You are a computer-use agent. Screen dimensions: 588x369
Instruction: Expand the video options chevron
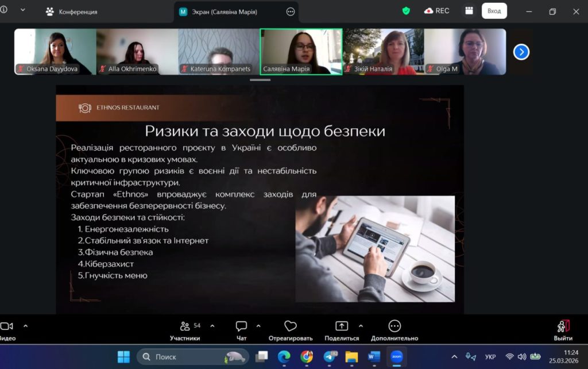point(25,325)
